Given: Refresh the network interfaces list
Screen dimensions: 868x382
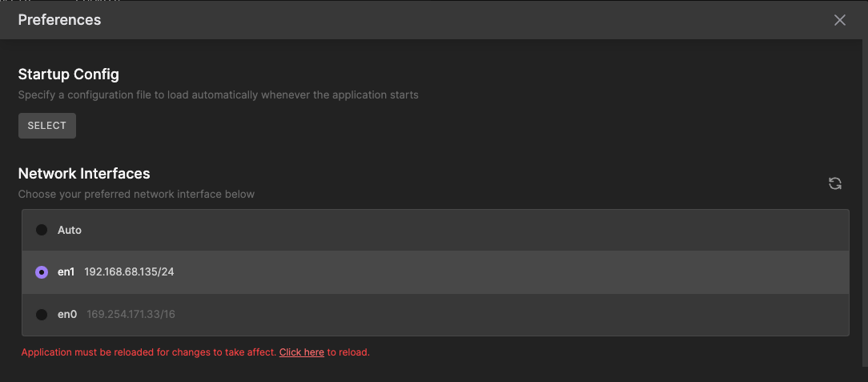Looking at the screenshot, I should tap(834, 183).
